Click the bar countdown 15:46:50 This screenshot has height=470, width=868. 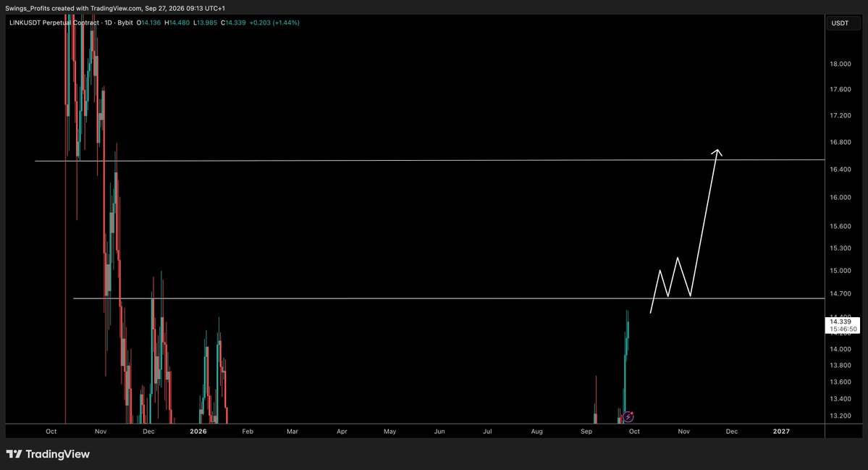(843, 330)
